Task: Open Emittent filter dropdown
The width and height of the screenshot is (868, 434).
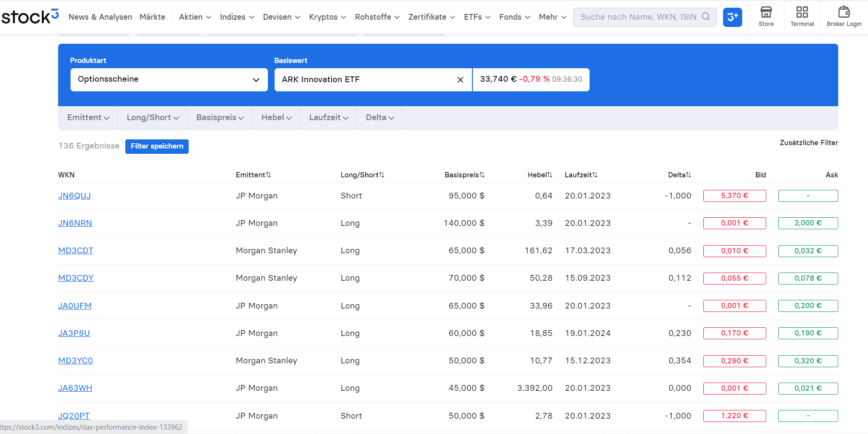Action: click(88, 118)
